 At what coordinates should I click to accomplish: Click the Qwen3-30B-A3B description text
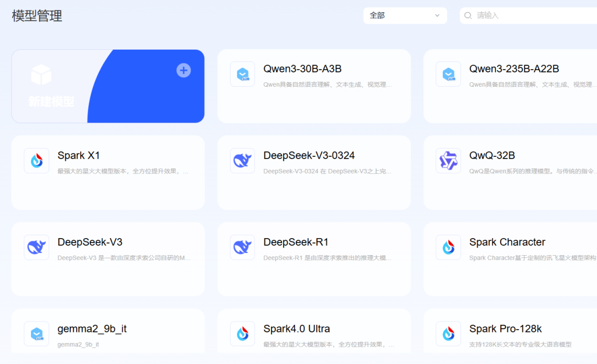327,85
